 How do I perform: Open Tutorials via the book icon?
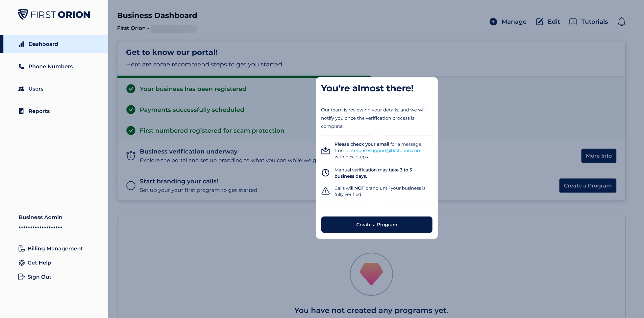coord(573,22)
